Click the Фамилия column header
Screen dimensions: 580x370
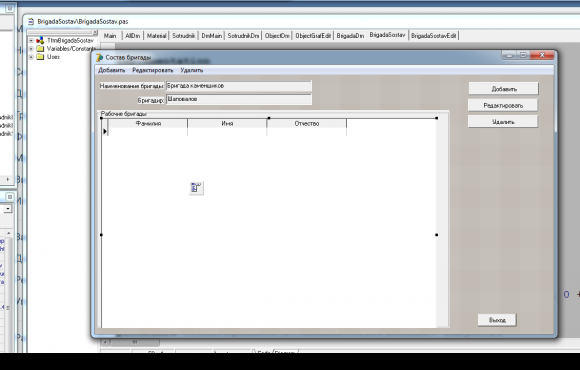(x=148, y=124)
